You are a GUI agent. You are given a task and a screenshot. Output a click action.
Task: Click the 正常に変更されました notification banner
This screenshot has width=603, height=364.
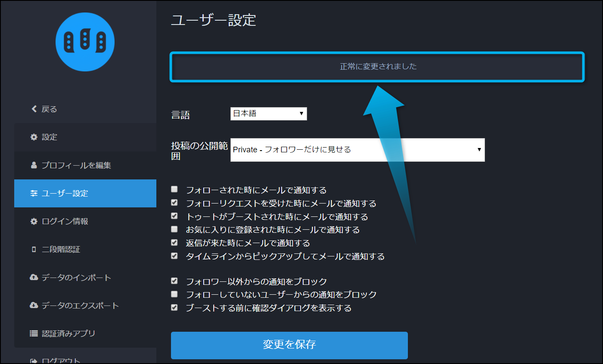[377, 67]
